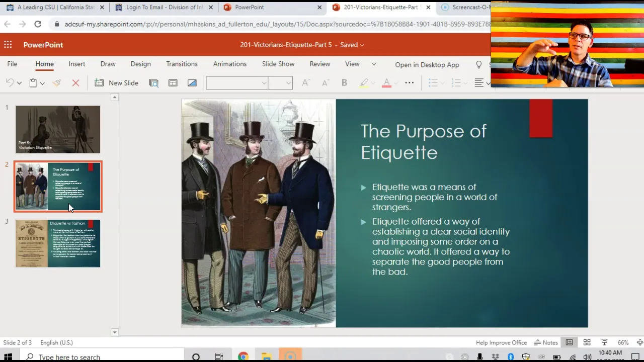Decrease font size with smaller A
Image resolution: width=644 pixels, height=362 pixels.
[325, 83]
